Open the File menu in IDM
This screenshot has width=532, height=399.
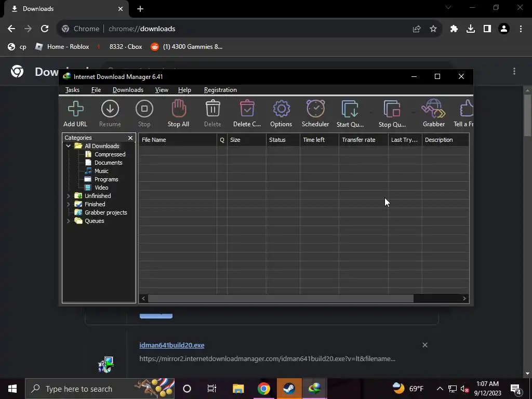point(96,90)
